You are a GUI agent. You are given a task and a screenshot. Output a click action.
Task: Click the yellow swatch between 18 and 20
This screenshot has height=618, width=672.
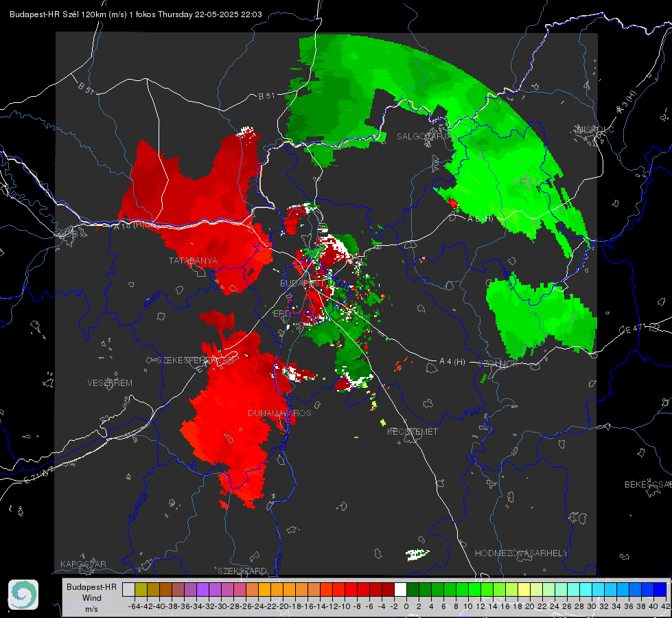click(524, 590)
